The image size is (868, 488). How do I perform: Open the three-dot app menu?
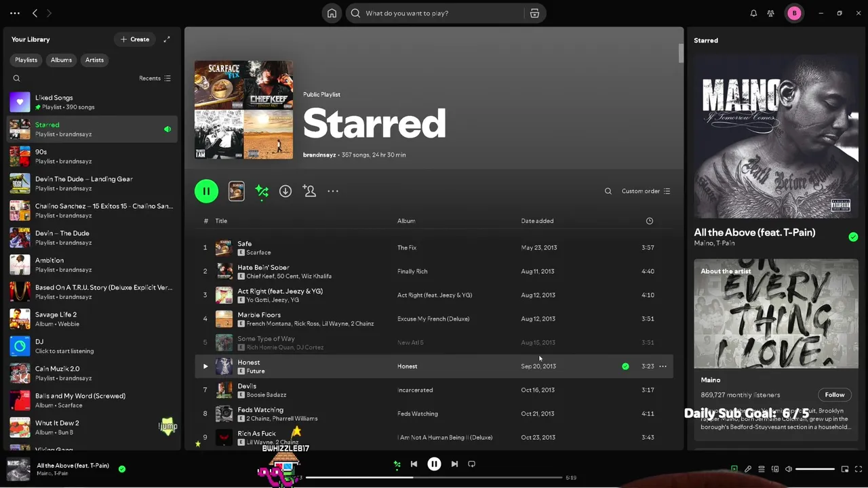click(x=14, y=13)
